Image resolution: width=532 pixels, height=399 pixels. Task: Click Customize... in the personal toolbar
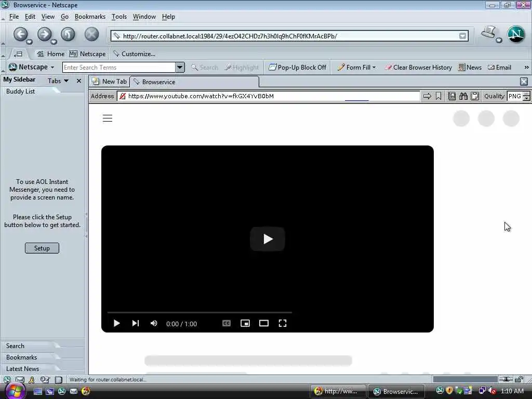(x=135, y=54)
